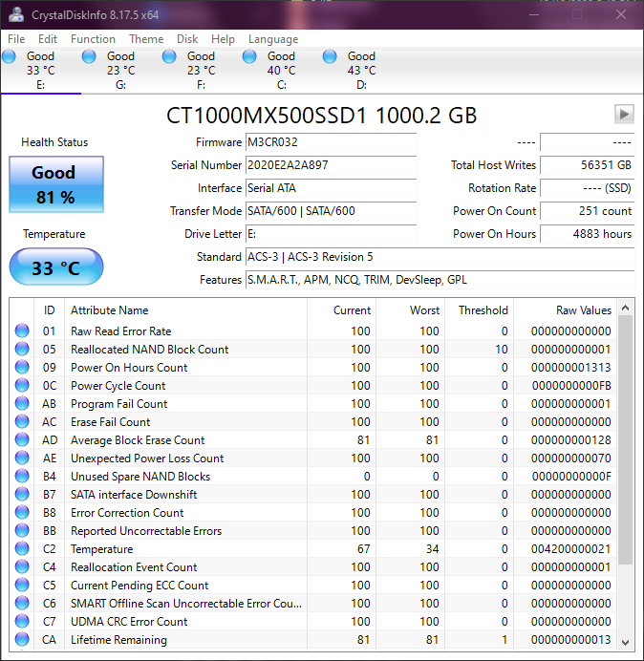Select drive F: status orb
Screen dimensions: 644x661
pos(169,56)
